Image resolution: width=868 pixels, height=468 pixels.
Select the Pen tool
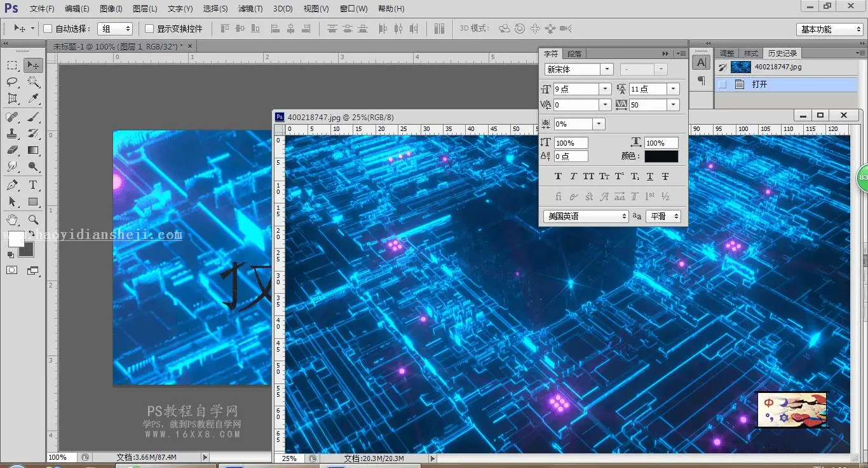click(12, 185)
